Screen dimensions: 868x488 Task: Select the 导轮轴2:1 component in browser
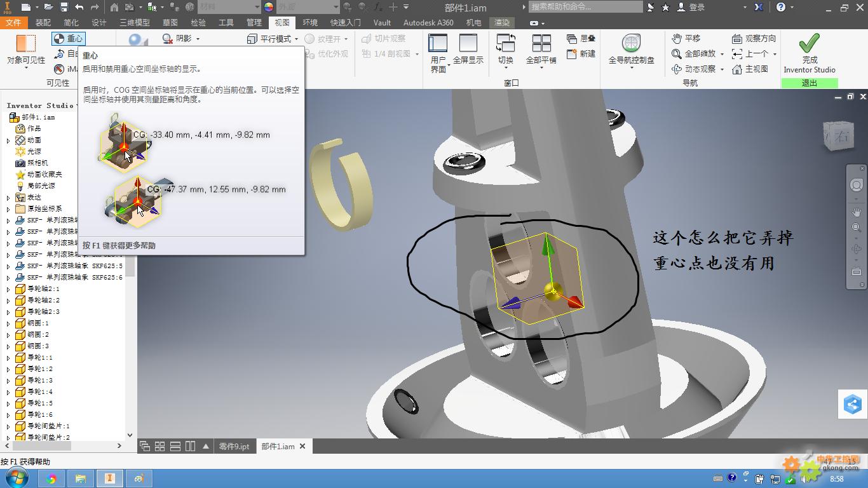coord(38,288)
